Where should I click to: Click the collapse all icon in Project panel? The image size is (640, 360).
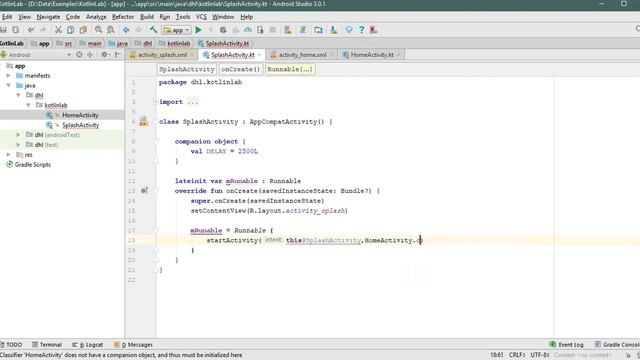click(x=90, y=54)
